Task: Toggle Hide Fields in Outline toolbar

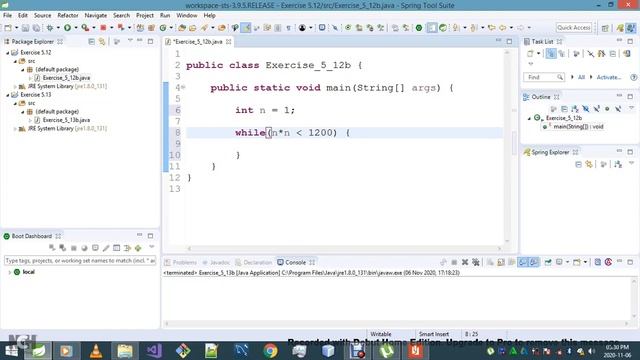Action: (586, 109)
